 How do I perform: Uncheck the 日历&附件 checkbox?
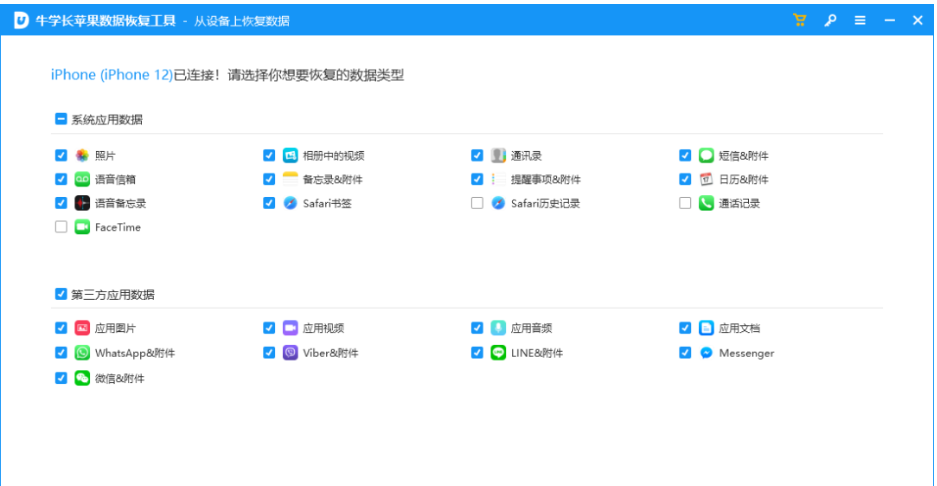[x=685, y=179]
